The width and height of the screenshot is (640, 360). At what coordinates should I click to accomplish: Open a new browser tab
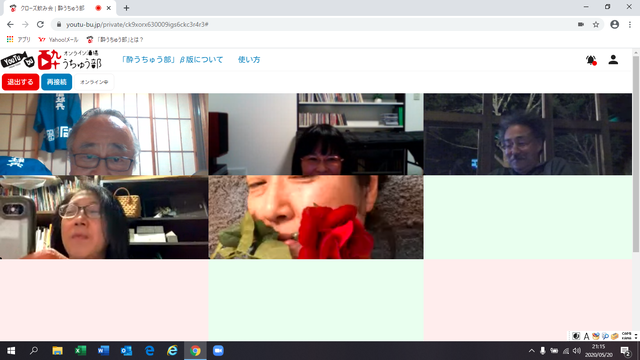[x=126, y=8]
